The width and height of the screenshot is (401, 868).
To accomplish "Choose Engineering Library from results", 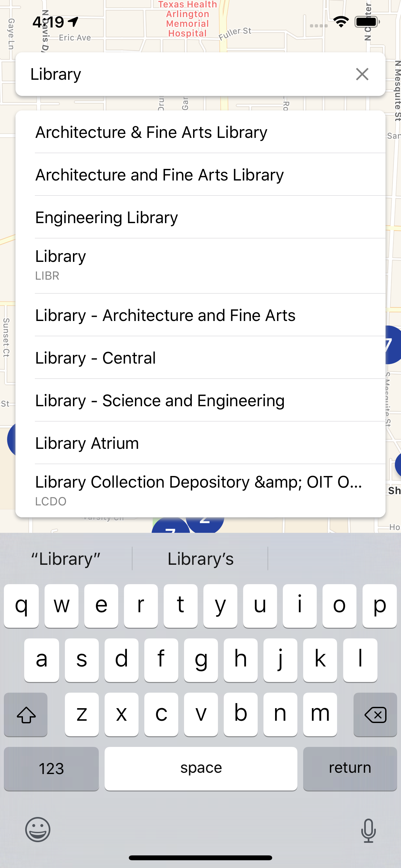I will point(200,217).
